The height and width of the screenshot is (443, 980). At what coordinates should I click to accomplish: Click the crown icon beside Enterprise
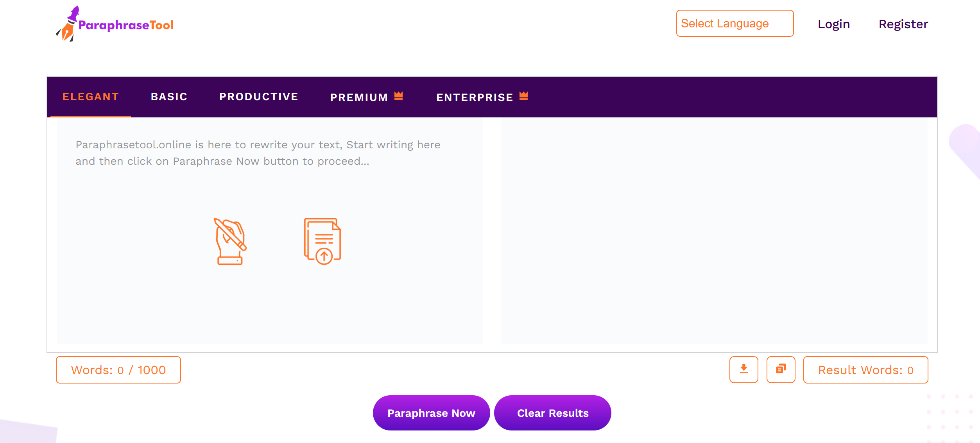(523, 96)
